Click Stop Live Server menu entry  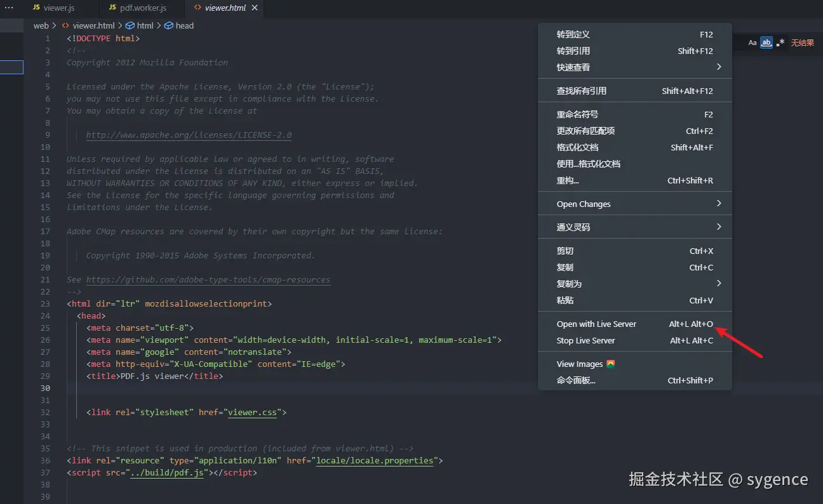635,340
